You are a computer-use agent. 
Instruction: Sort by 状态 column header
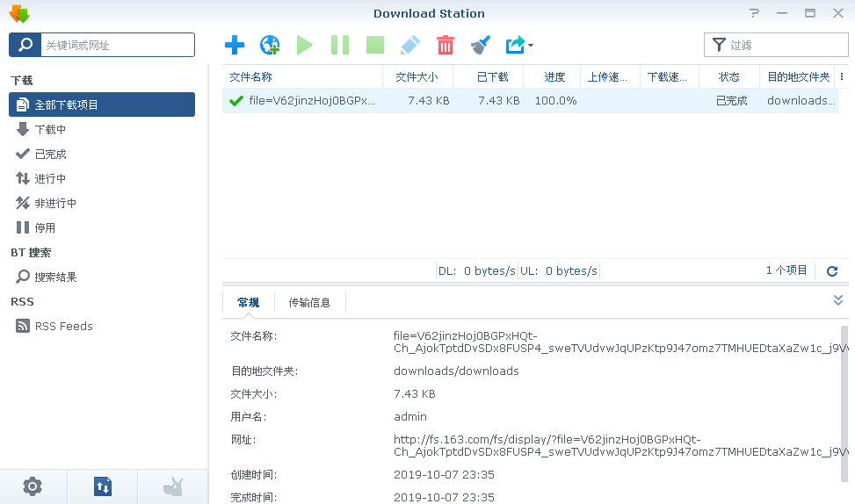729,76
